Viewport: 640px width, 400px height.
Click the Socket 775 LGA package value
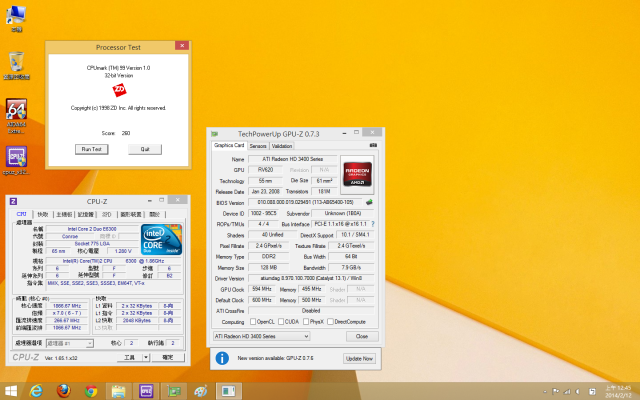(92, 244)
